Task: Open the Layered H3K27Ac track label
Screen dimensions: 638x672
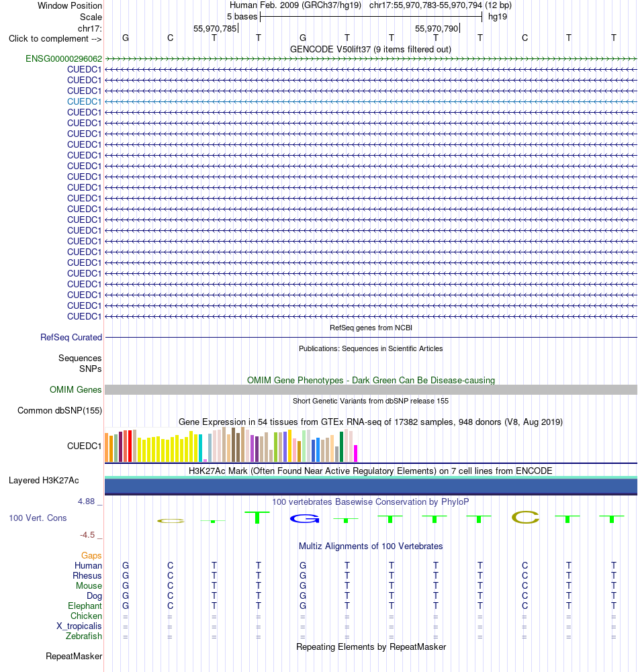Action: click(x=44, y=481)
